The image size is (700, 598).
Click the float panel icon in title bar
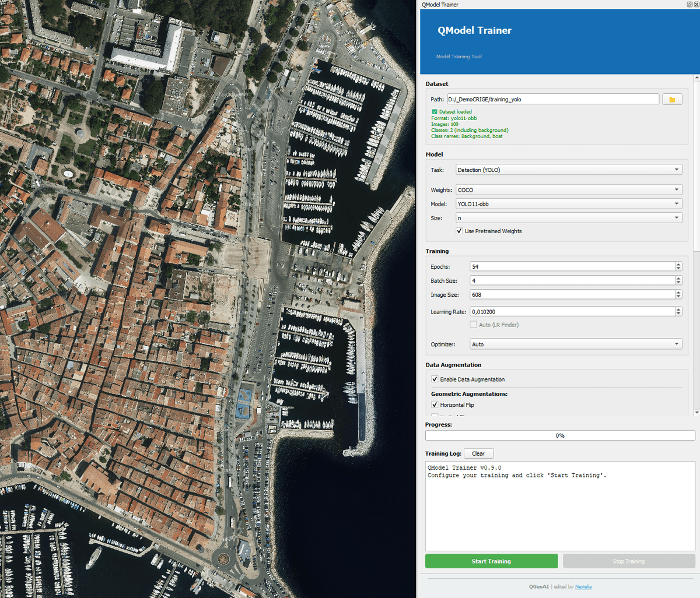pyautogui.click(x=688, y=4)
